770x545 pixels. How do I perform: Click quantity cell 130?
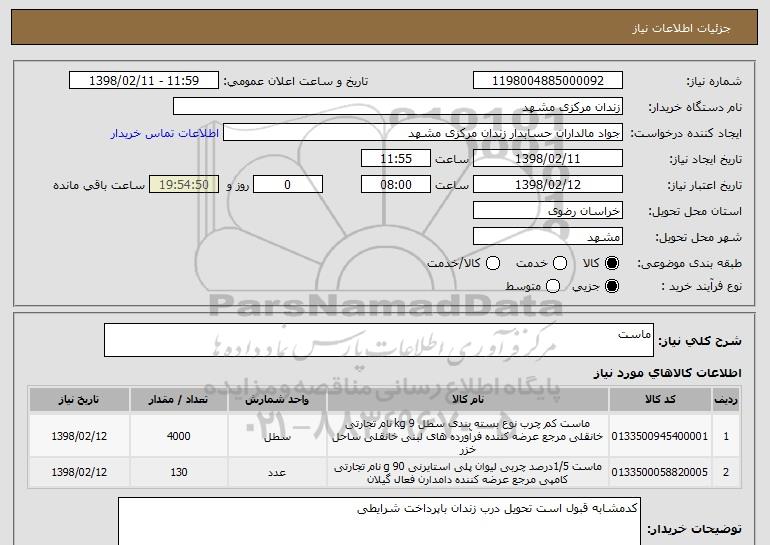point(178,472)
